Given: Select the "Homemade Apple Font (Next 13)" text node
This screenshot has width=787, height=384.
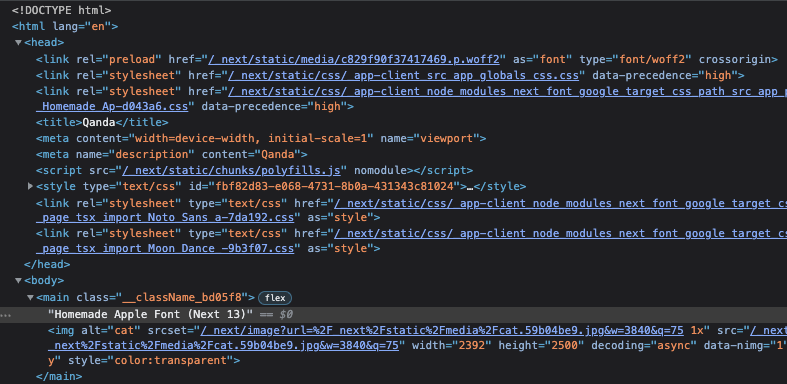Looking at the screenshot, I should point(151,315).
